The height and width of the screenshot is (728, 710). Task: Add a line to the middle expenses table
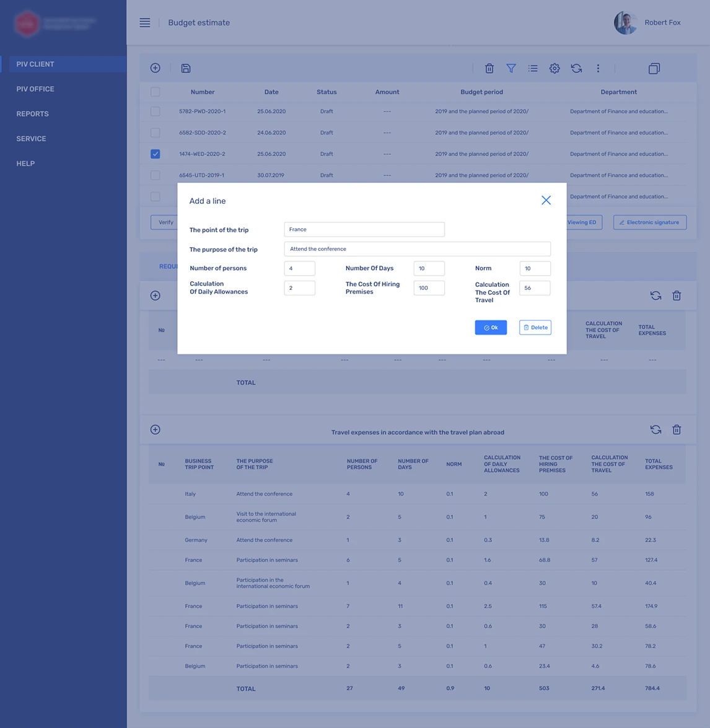coord(156,296)
